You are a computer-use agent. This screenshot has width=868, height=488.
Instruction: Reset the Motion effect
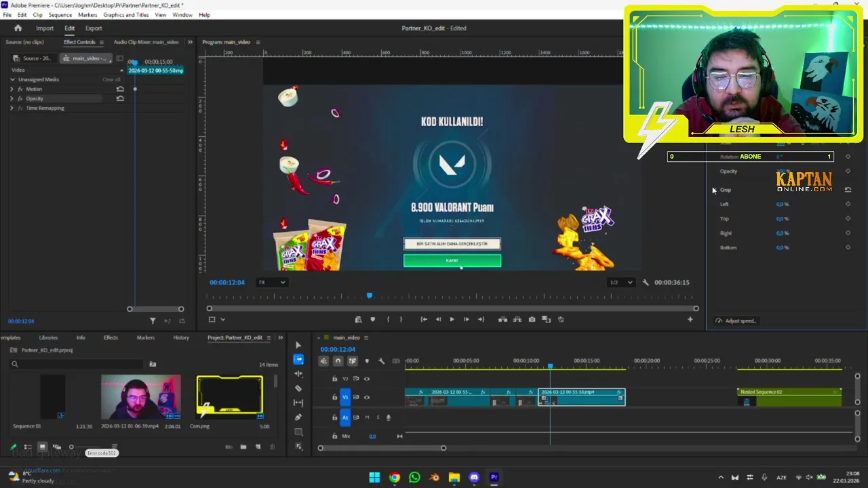pyautogui.click(x=120, y=89)
